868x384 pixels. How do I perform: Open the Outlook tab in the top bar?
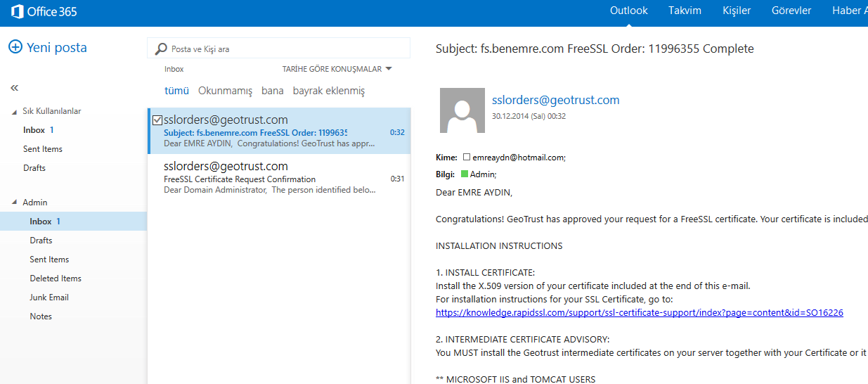click(x=629, y=11)
